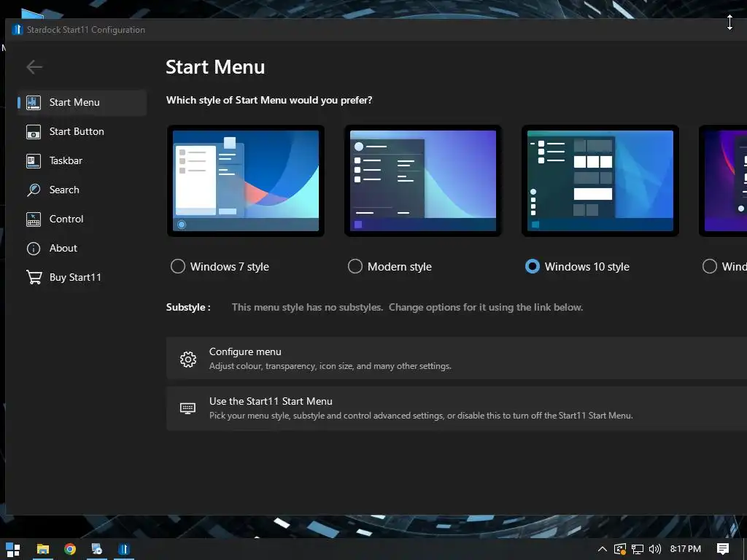The height and width of the screenshot is (560, 747).
Task: Click the Search magnifier sidebar icon
Action: click(34, 190)
